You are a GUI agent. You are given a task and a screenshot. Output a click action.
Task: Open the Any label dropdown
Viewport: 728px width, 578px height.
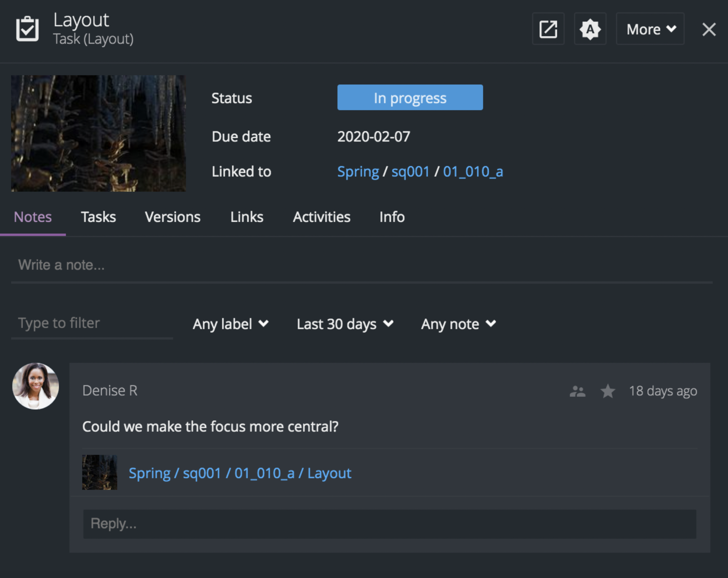tap(231, 324)
